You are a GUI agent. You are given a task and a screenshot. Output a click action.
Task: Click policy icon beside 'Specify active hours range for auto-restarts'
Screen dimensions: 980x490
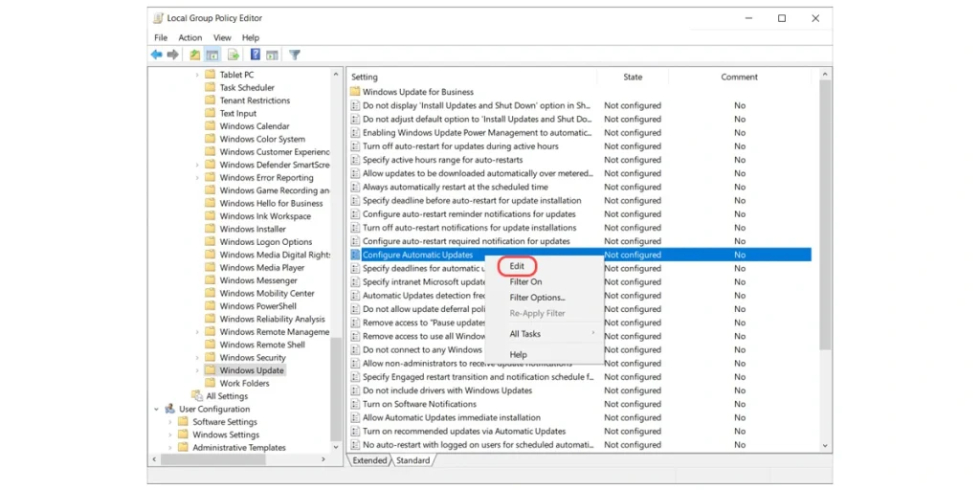click(355, 160)
